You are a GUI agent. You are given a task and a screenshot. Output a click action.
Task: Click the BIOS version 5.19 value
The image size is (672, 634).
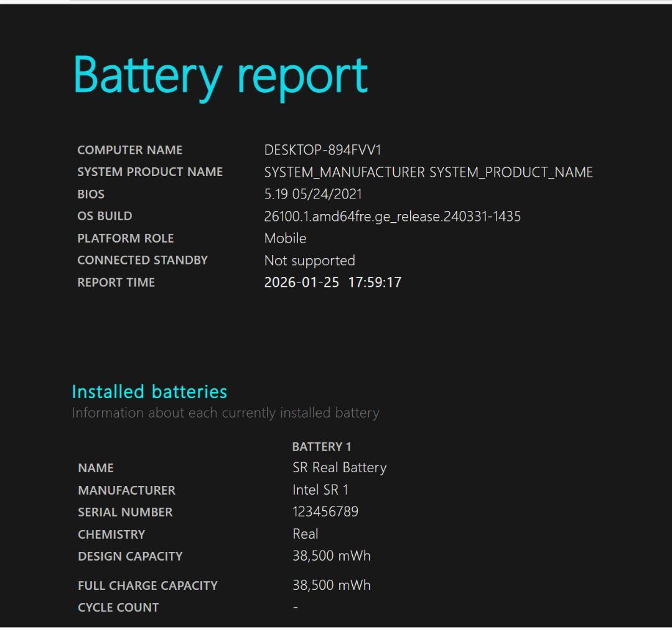click(x=312, y=194)
